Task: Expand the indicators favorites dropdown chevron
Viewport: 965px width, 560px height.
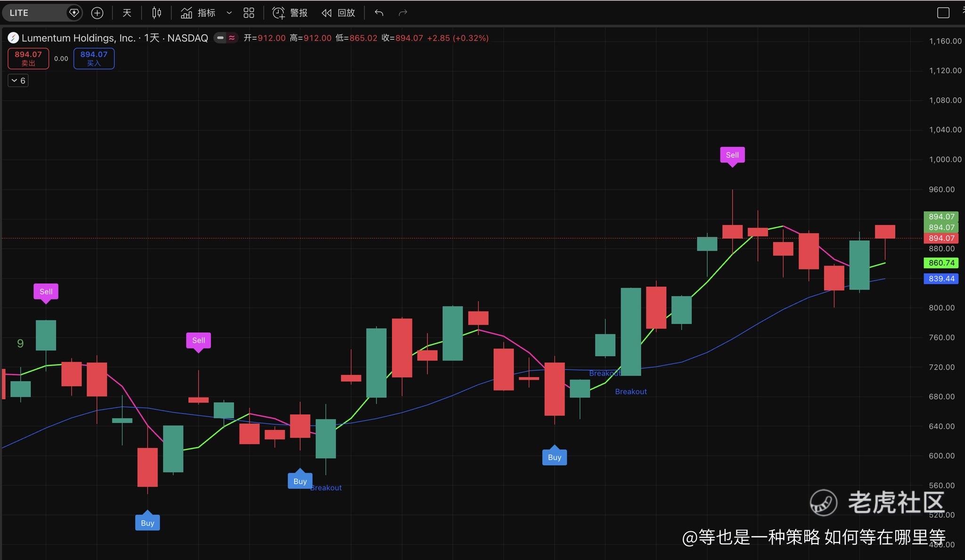Action: point(229,13)
